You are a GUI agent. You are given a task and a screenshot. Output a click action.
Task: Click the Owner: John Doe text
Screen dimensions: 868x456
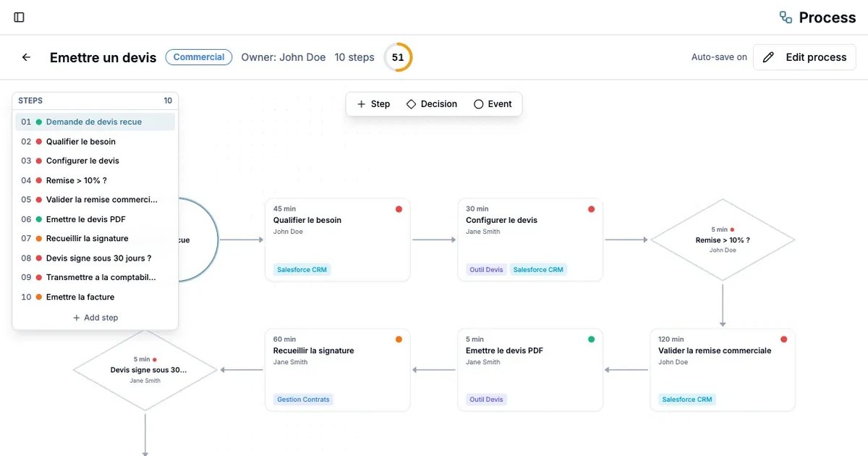pos(284,57)
